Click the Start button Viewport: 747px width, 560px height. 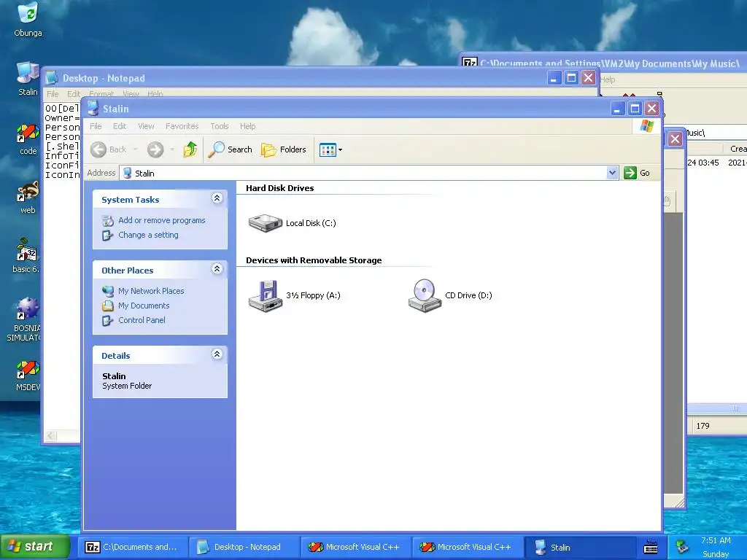click(x=35, y=546)
